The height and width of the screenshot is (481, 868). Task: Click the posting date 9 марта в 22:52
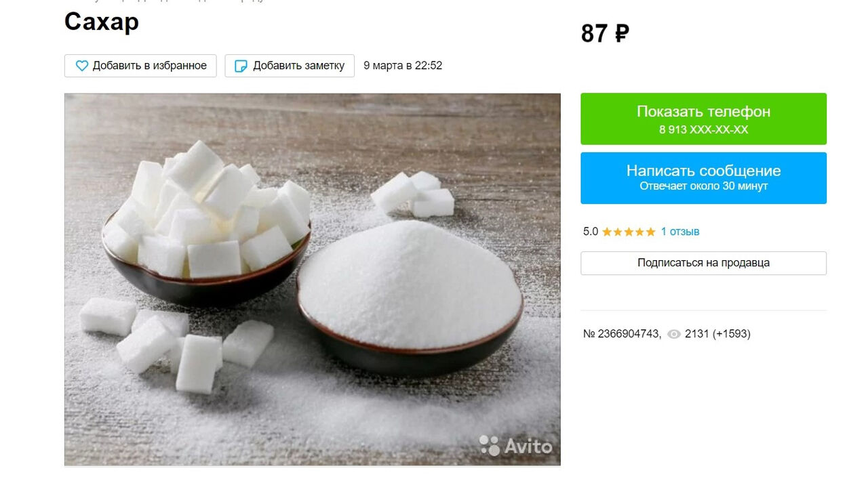(x=403, y=66)
